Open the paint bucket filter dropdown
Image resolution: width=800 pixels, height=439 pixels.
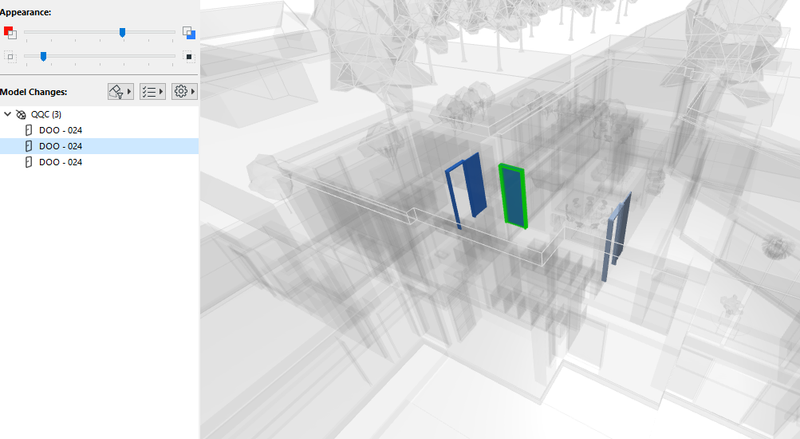click(120, 91)
